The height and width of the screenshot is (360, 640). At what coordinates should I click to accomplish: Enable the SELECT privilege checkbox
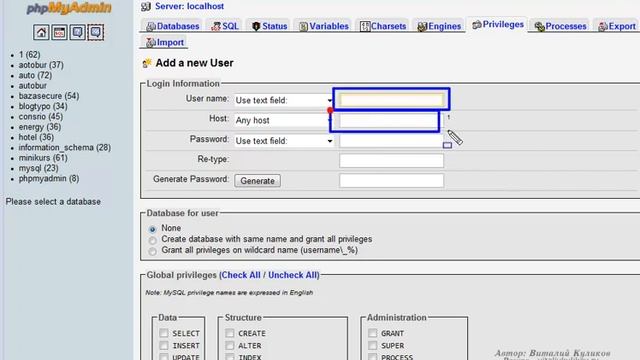coord(164,333)
